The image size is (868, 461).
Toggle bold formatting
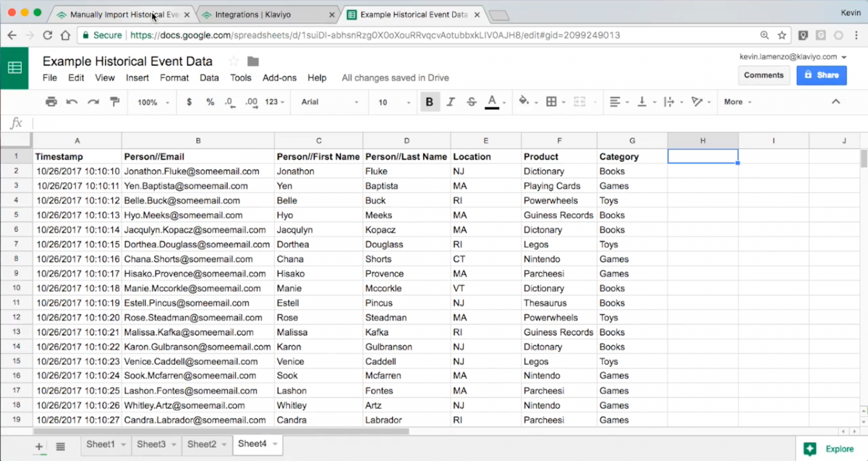click(429, 102)
